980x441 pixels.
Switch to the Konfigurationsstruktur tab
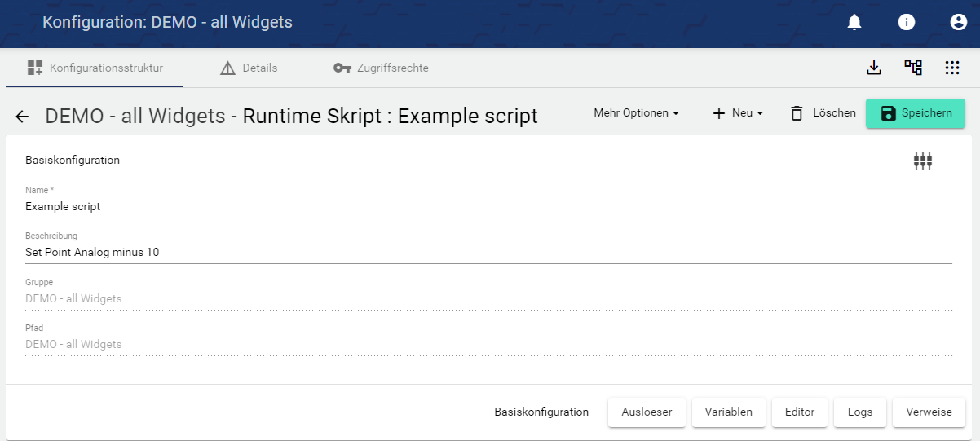(x=95, y=68)
